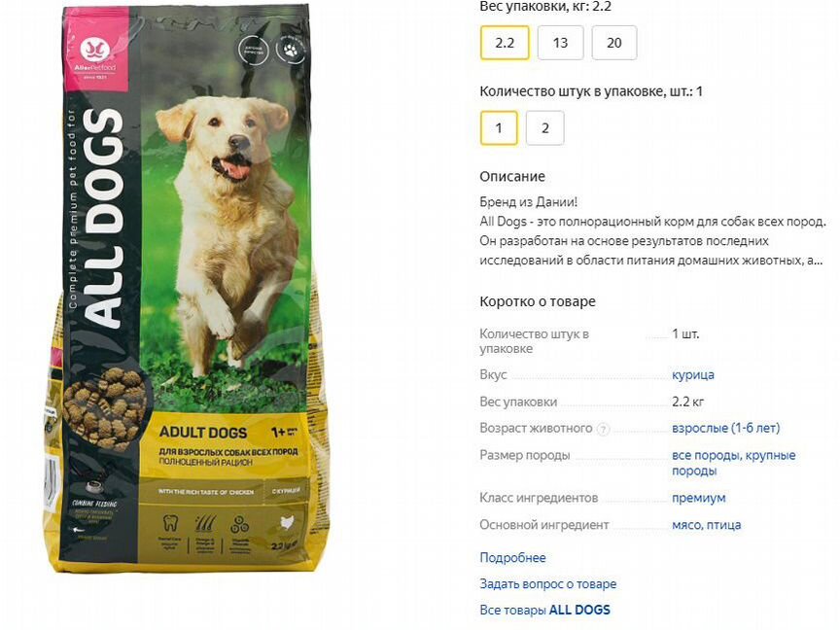Expand details via Подробнее
The width and height of the screenshot is (840, 630).
tap(512, 558)
